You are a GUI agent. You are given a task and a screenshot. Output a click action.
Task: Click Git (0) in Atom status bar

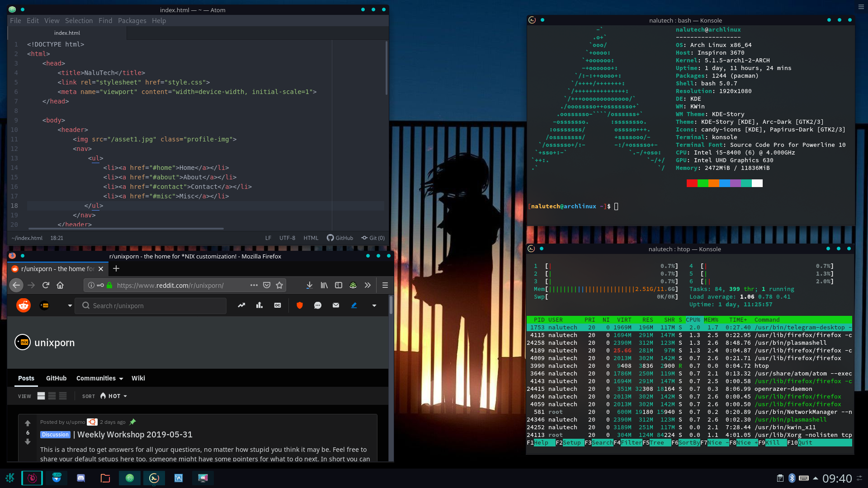click(373, 238)
